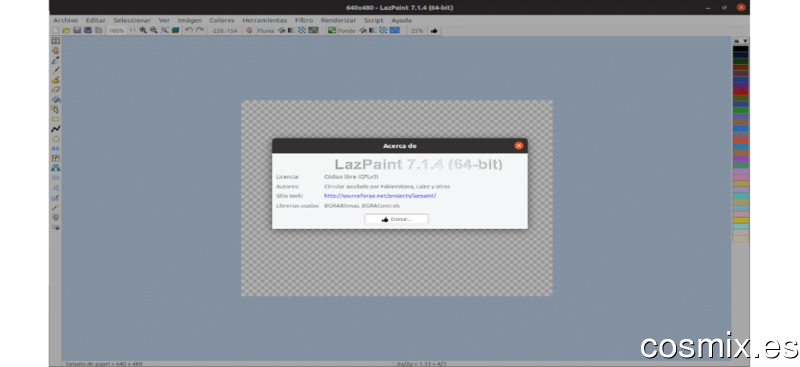Pick the red swatch in palette
800x367 pixels.
740,92
